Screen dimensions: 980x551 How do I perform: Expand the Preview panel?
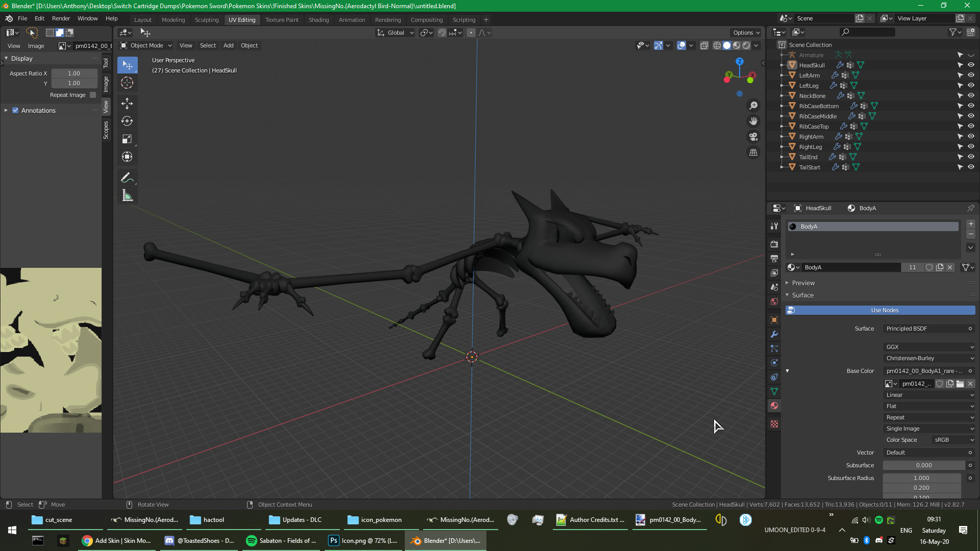[803, 283]
